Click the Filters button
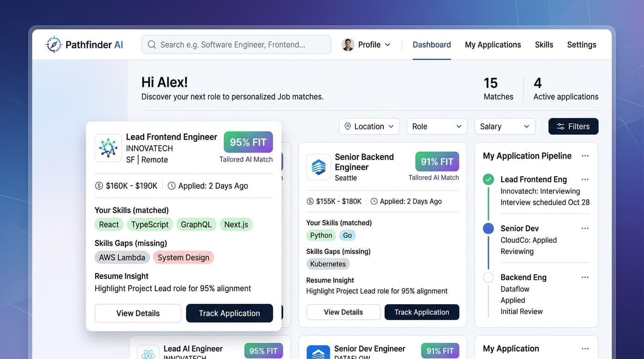This screenshot has width=644, height=359. click(573, 126)
